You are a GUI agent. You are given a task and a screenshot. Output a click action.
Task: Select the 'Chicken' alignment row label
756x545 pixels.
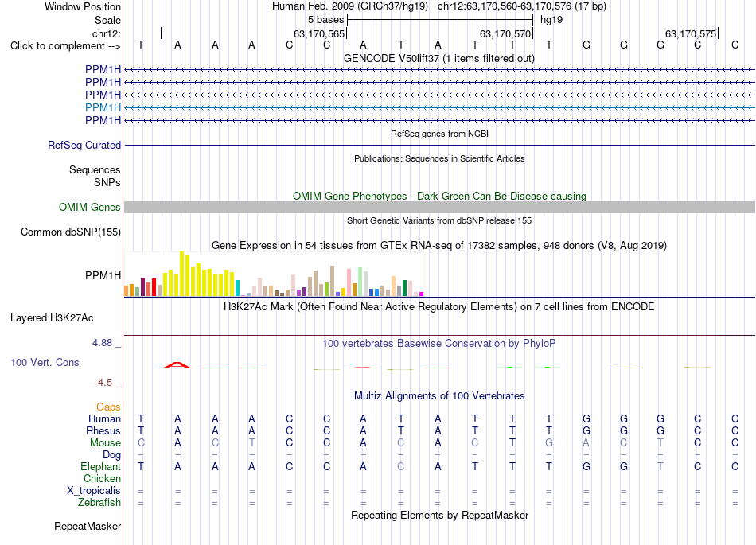coord(102,478)
